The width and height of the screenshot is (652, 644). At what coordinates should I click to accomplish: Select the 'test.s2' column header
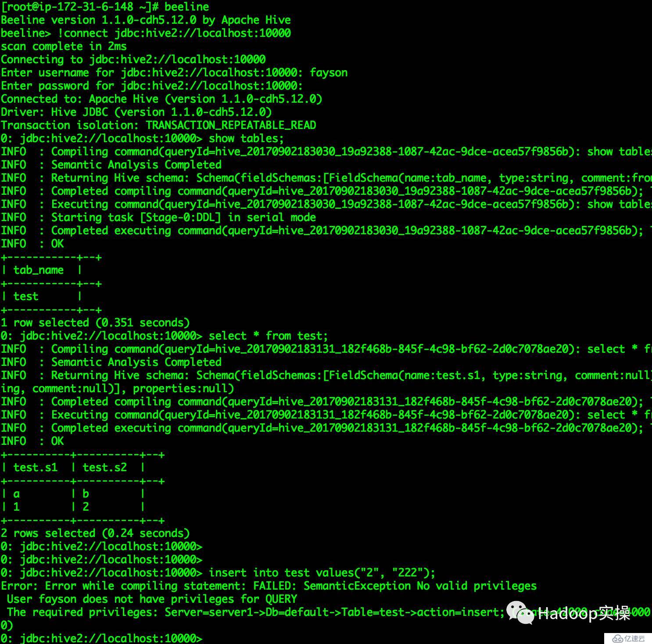pyautogui.click(x=105, y=467)
